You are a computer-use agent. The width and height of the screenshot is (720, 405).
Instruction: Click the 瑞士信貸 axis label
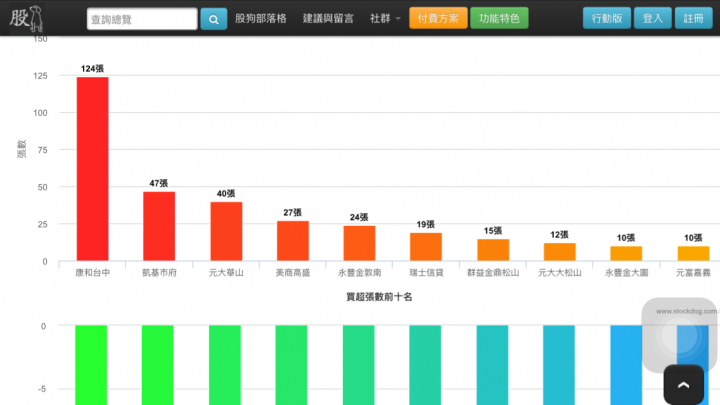pos(426,273)
